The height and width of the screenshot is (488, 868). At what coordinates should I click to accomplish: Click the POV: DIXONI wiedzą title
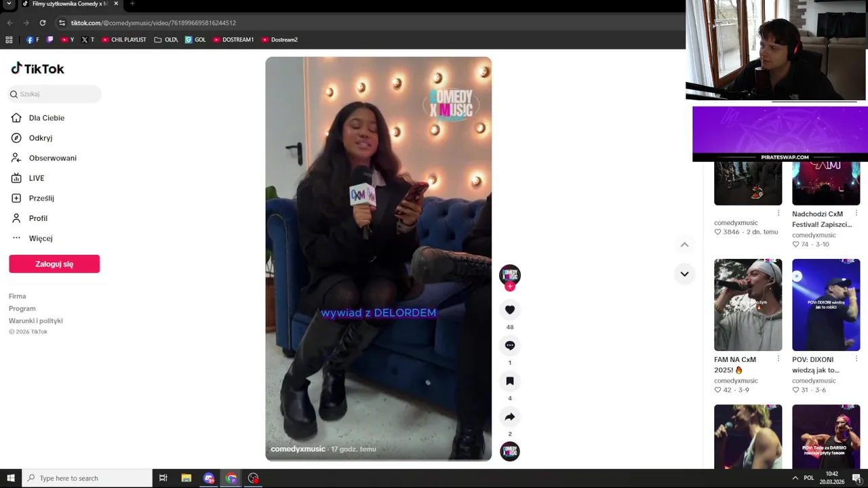(x=816, y=365)
